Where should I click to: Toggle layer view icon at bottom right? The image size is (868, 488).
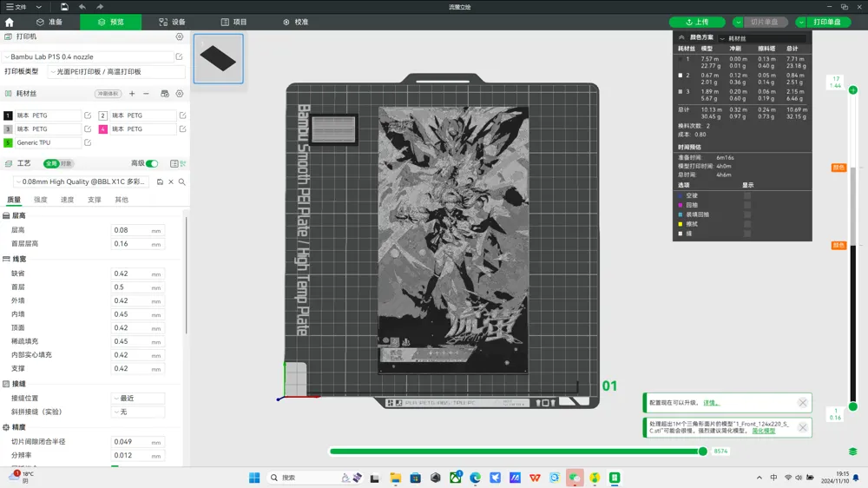[852, 452]
